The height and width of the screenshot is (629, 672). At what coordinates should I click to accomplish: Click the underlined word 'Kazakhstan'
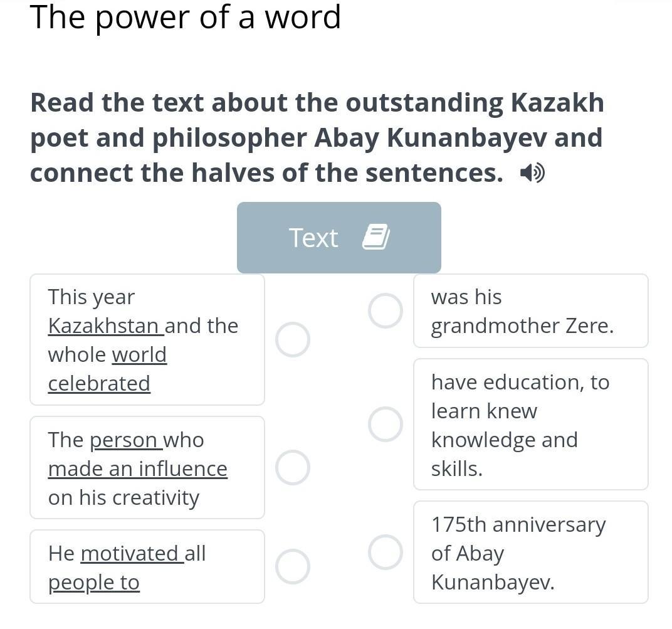point(104,326)
